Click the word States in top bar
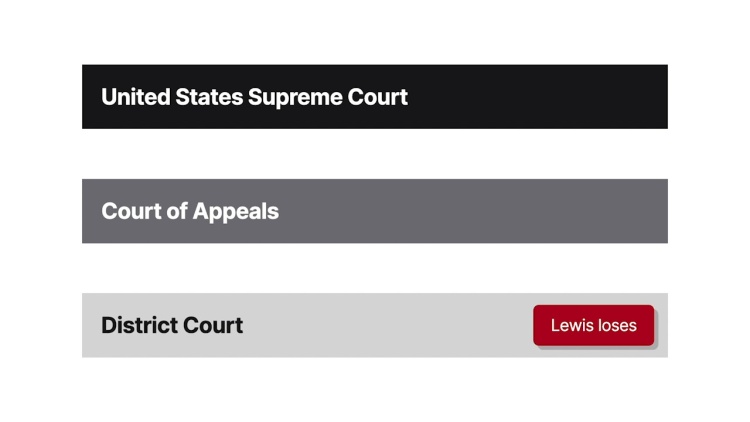 (x=209, y=97)
